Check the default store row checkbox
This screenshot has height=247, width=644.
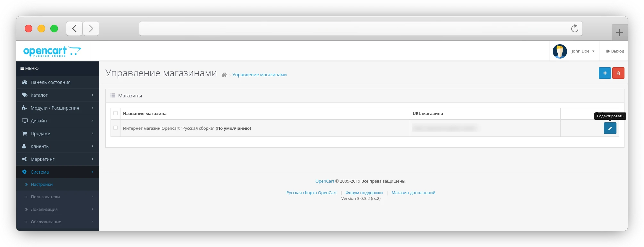(116, 128)
